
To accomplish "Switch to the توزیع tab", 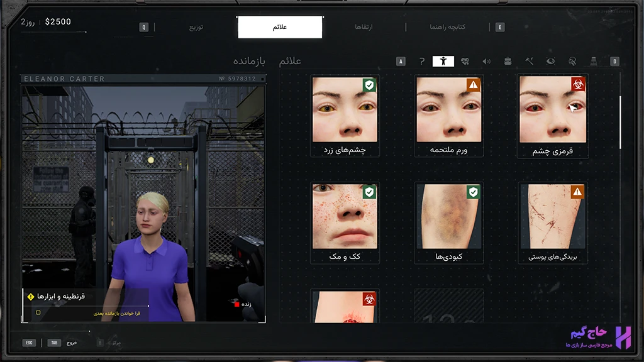I will (196, 27).
